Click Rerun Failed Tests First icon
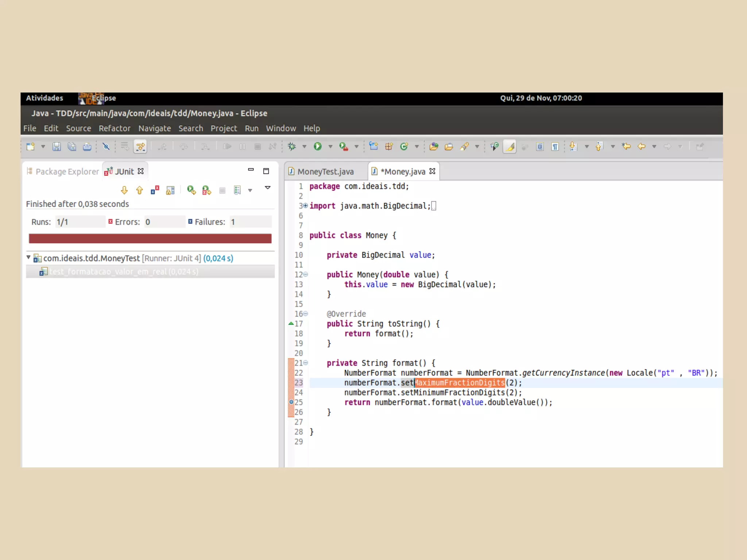 (206, 190)
